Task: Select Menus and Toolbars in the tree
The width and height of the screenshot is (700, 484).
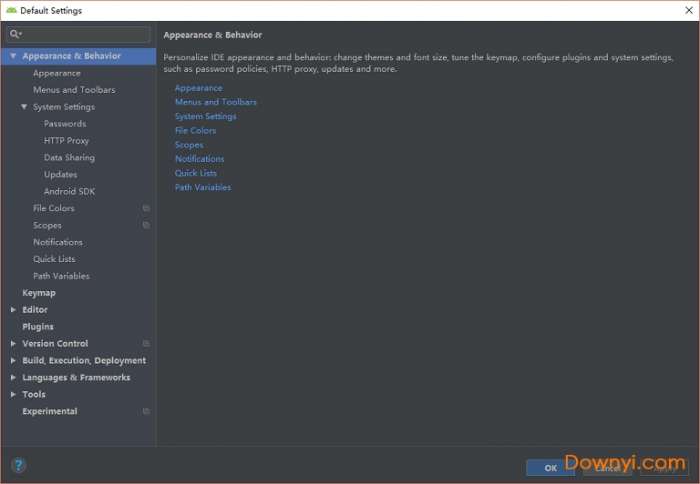Action: point(74,90)
